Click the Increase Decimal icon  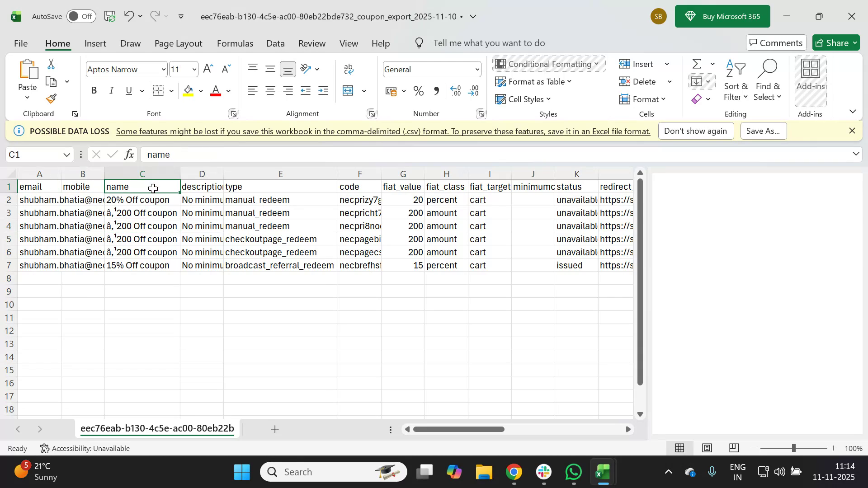[456, 91]
